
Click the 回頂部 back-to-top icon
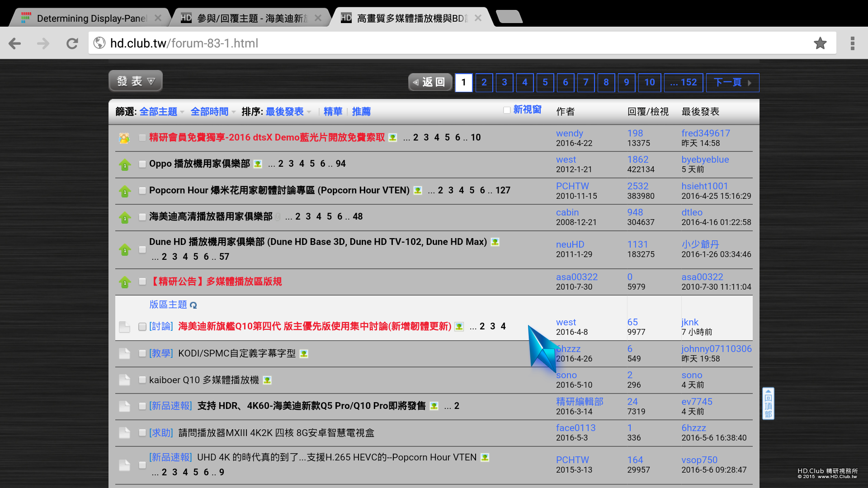tap(768, 404)
